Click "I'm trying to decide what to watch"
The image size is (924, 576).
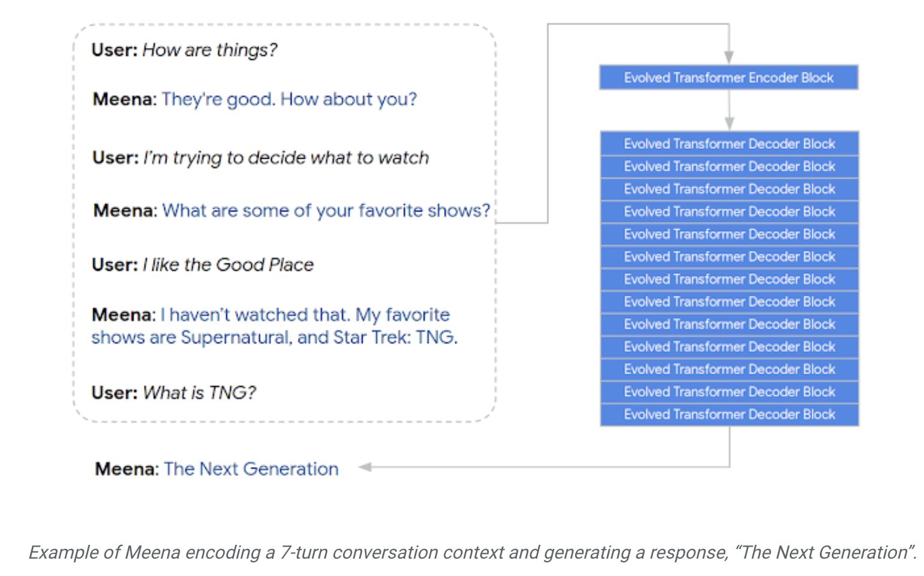pyautogui.click(x=286, y=157)
